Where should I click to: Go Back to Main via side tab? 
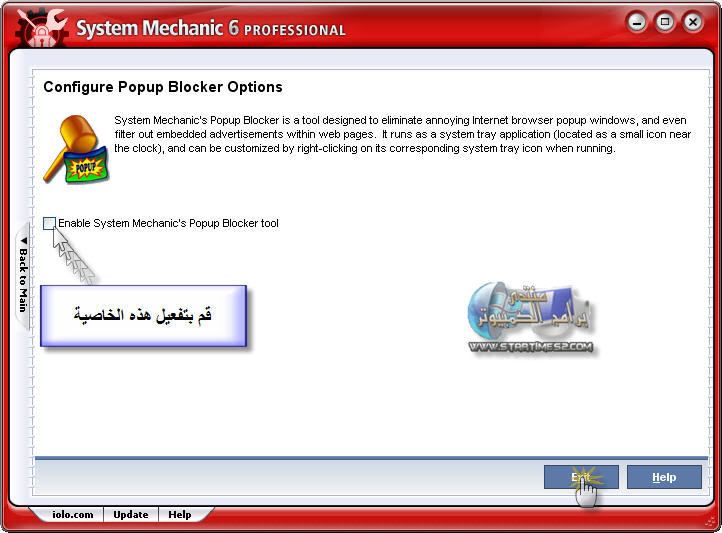23,275
